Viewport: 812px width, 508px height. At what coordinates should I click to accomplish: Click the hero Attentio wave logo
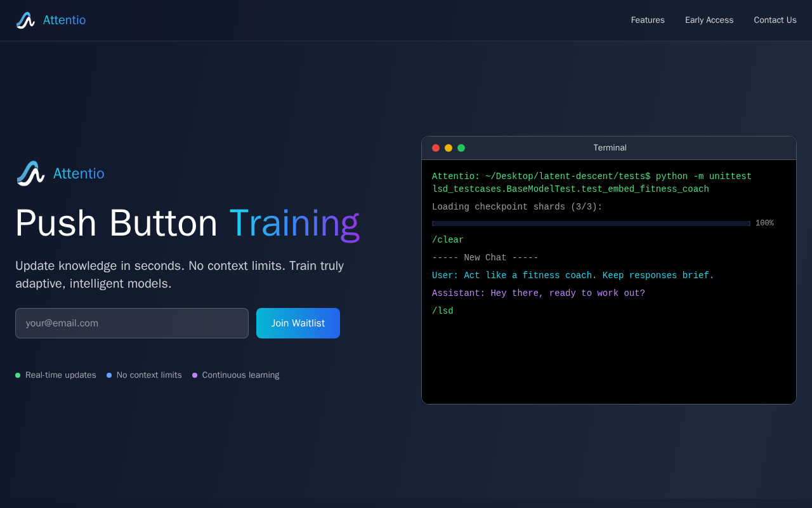pyautogui.click(x=30, y=173)
